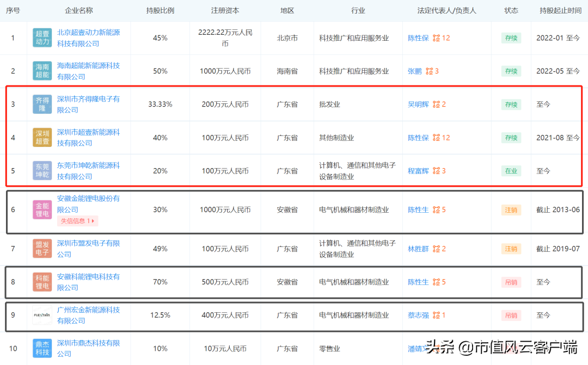Click the 33.33% shareholding cell

click(160, 104)
